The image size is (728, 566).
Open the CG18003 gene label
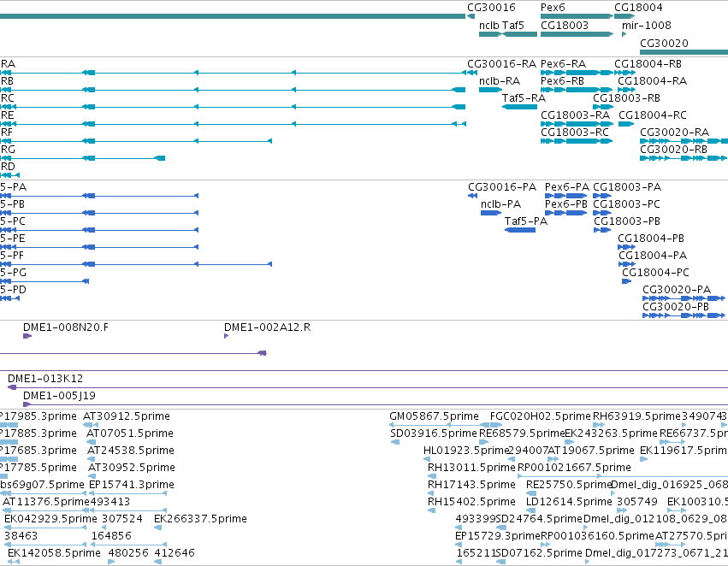coord(565,25)
